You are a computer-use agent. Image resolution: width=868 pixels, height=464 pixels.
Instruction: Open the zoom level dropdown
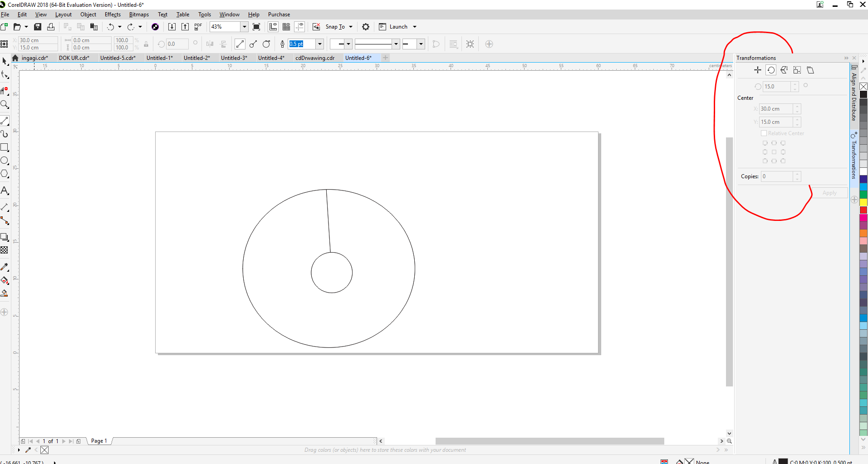pos(244,27)
